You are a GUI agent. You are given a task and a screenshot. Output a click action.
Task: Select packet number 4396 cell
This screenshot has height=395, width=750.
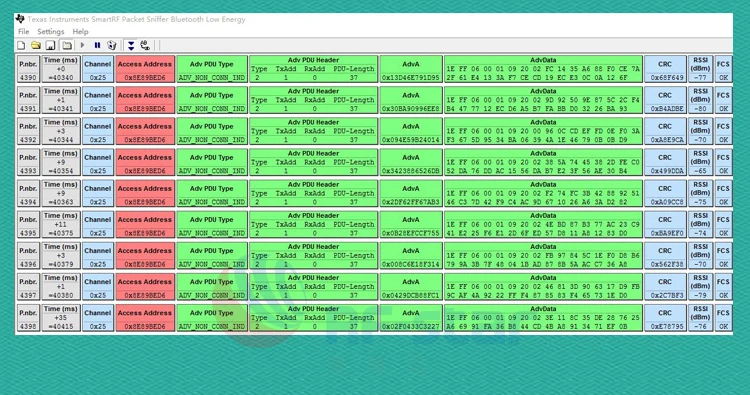28,255
